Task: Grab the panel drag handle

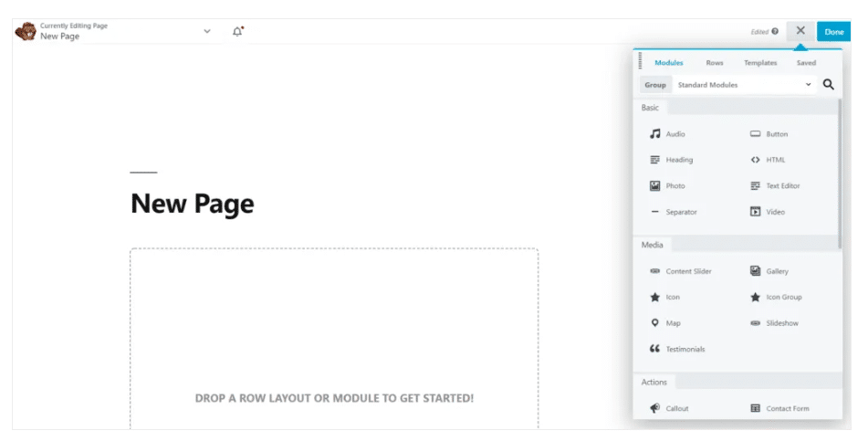Action: click(x=641, y=60)
